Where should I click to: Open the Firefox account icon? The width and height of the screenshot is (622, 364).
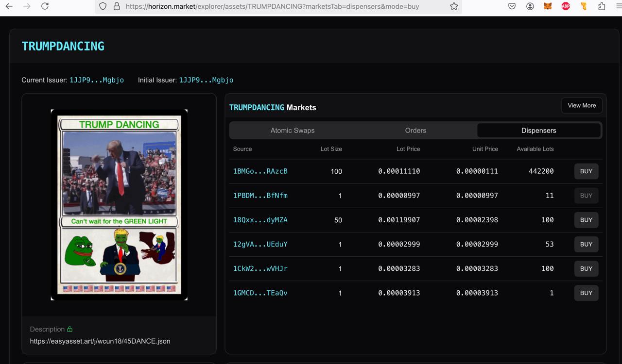pos(530,6)
